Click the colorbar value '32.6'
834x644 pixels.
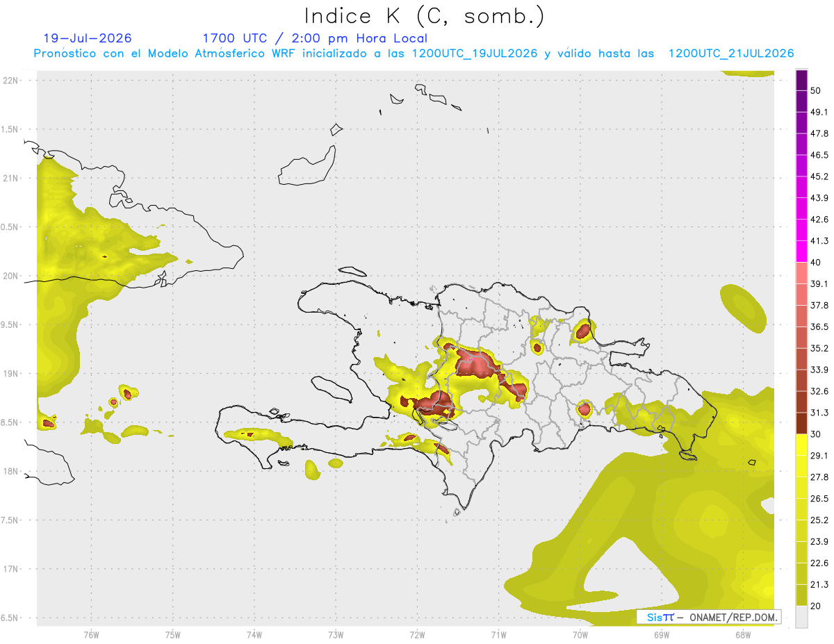click(x=819, y=391)
